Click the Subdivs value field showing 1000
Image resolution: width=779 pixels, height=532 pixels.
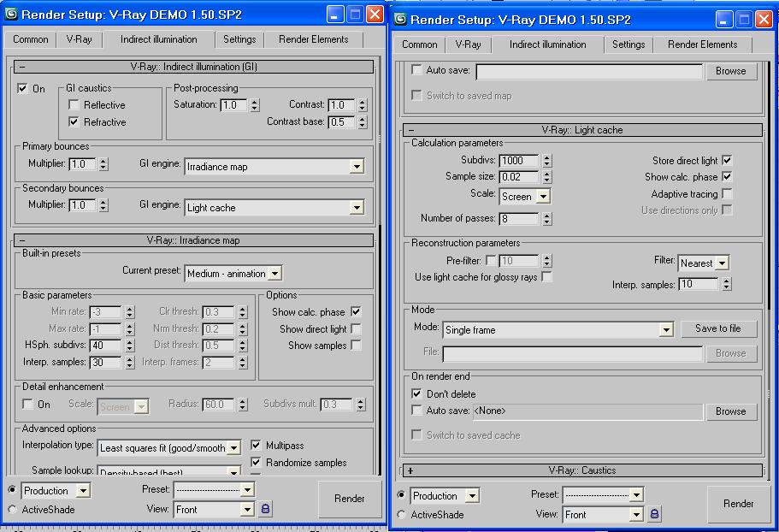click(x=519, y=161)
